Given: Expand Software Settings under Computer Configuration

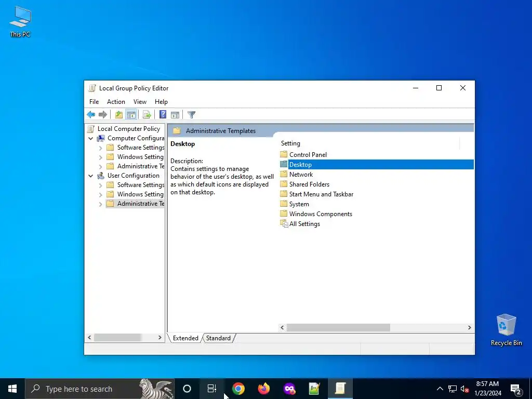Looking at the screenshot, I should click(100, 148).
